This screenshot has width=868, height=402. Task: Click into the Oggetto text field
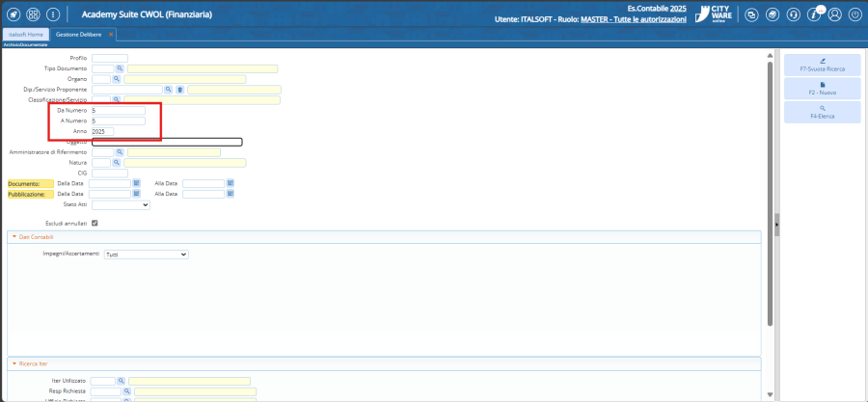[x=167, y=142]
